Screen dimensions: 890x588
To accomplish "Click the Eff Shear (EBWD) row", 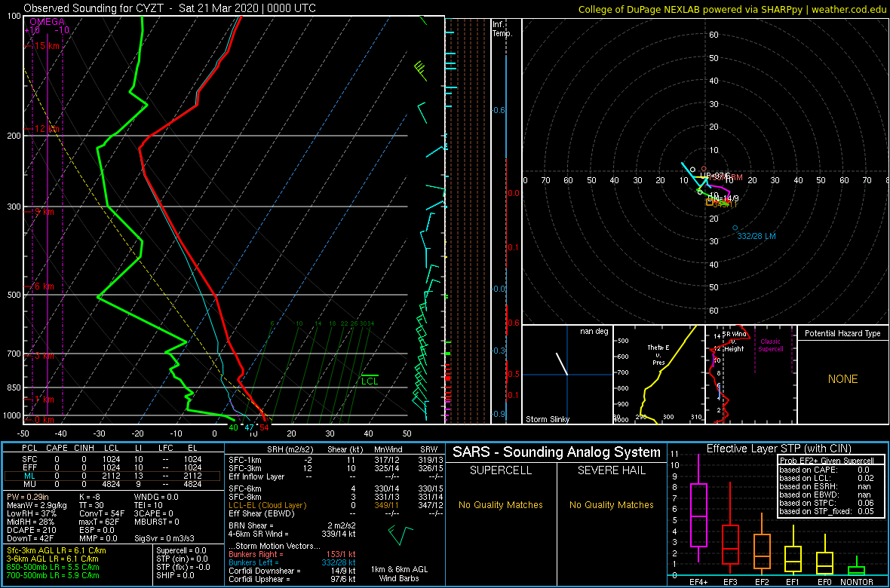I will pyautogui.click(x=333, y=513).
